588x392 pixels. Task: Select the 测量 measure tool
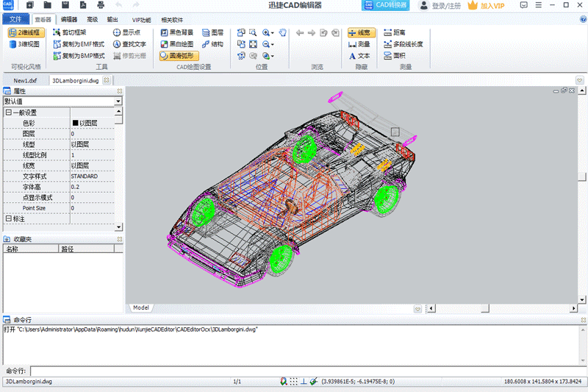click(359, 44)
